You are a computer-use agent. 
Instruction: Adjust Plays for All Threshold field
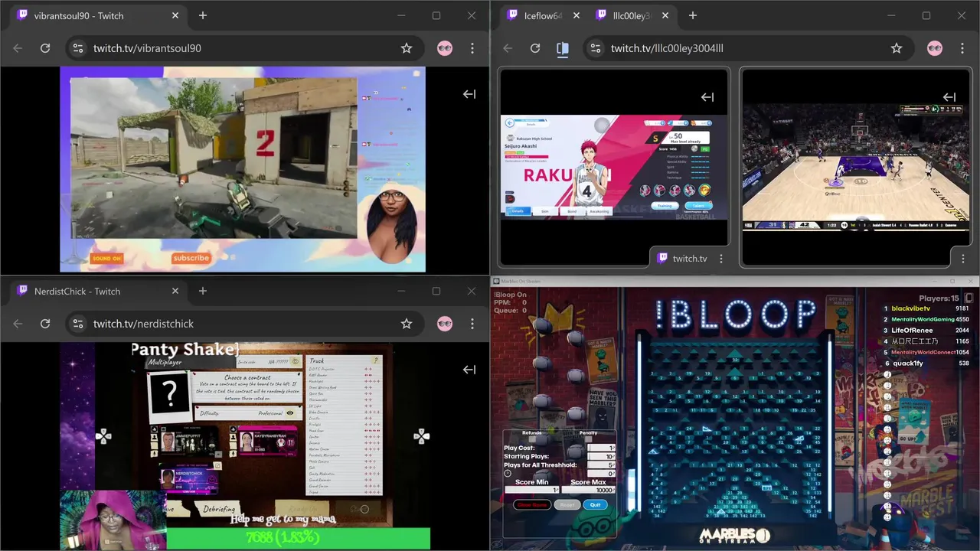(x=602, y=465)
